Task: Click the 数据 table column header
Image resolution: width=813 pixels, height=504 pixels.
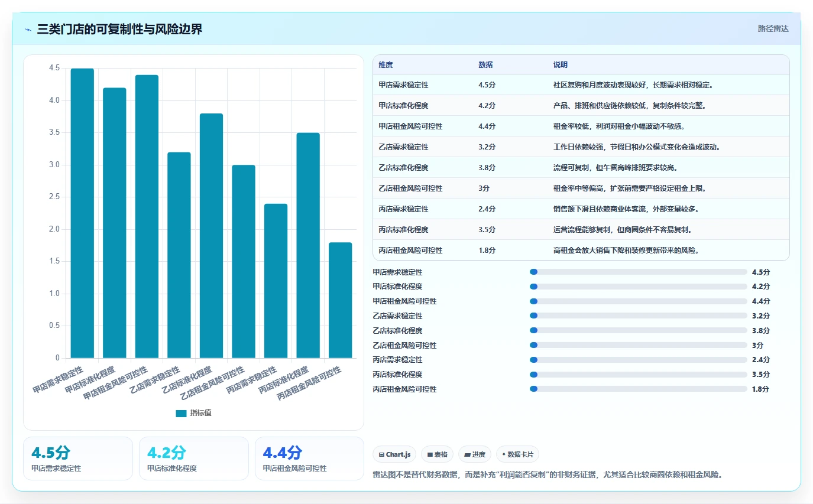Action: [x=485, y=65]
